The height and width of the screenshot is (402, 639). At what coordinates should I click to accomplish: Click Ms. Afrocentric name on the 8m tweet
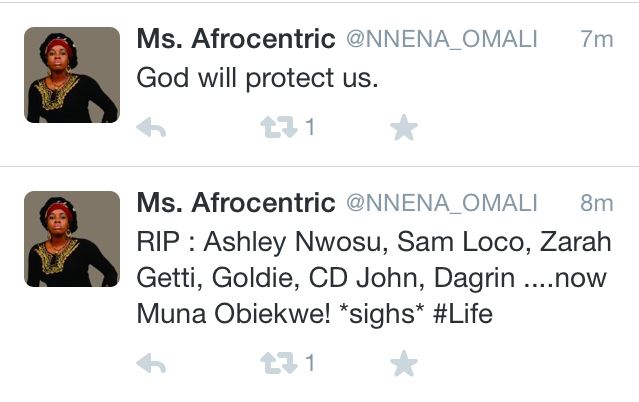pyautogui.click(x=235, y=203)
